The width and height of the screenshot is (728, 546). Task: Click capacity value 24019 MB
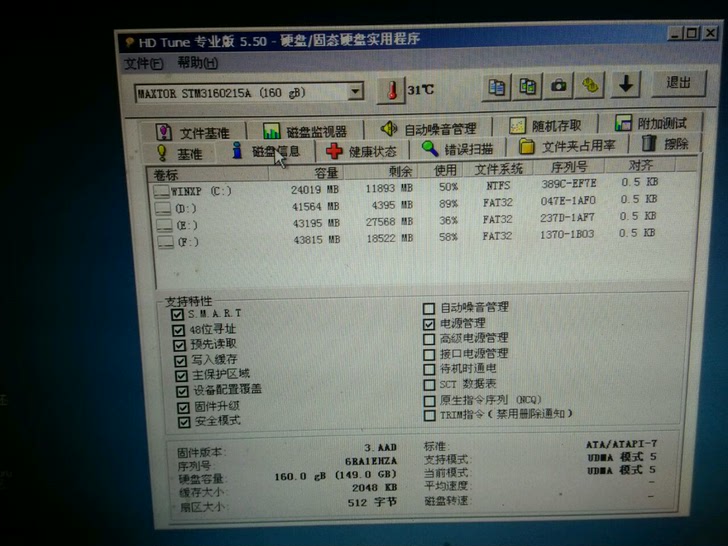point(314,189)
